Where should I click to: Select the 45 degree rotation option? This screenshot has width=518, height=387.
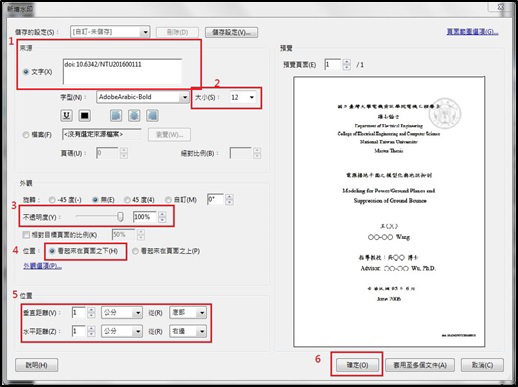click(x=127, y=200)
